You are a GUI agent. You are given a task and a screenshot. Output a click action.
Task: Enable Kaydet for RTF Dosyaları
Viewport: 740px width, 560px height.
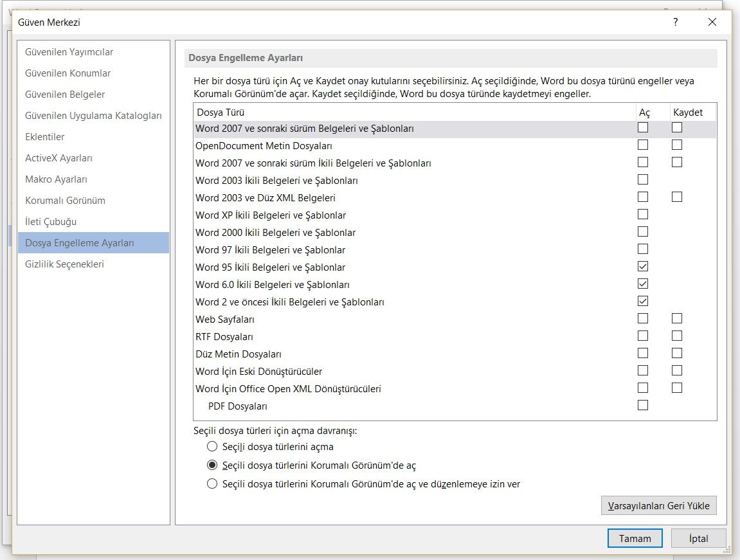(676, 336)
